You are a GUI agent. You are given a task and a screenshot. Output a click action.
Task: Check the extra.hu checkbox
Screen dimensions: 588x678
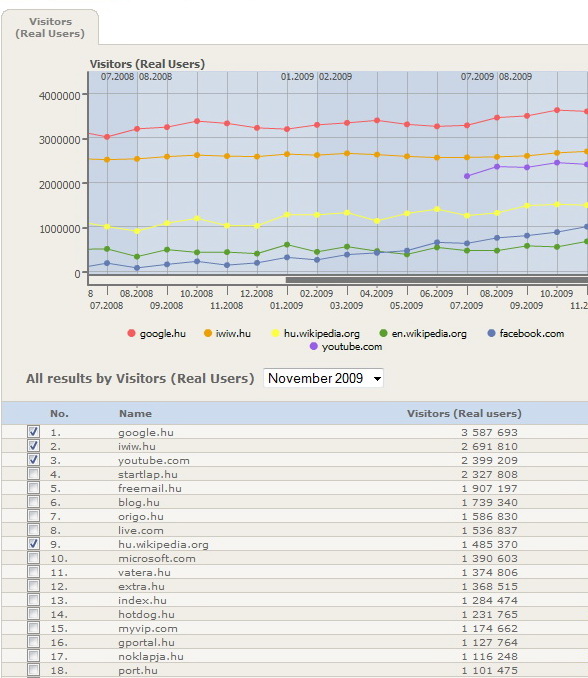point(33,585)
